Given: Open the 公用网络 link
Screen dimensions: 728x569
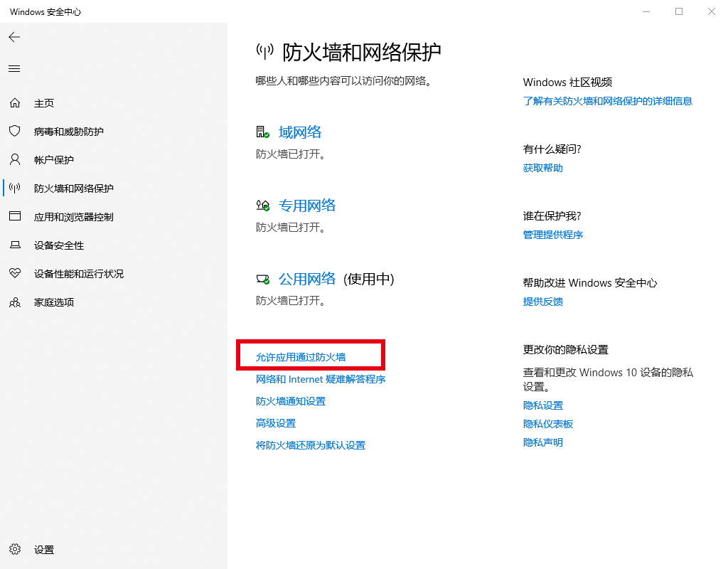Looking at the screenshot, I should point(307,279).
